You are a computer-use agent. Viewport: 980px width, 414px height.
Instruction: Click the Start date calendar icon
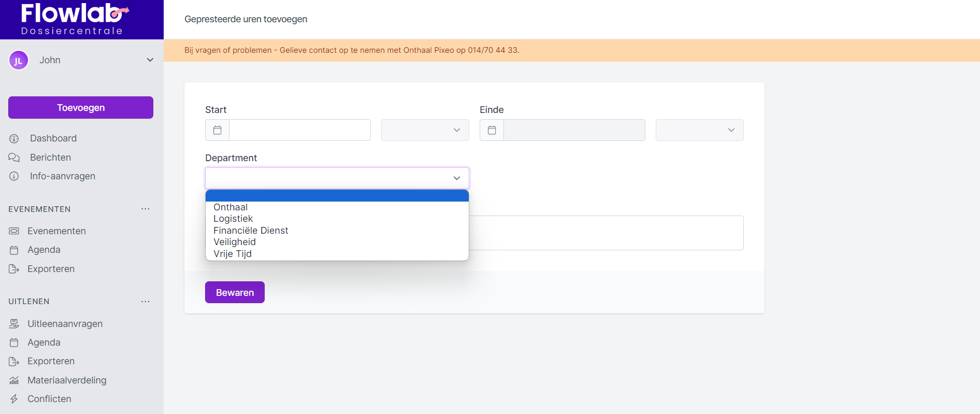(218, 130)
